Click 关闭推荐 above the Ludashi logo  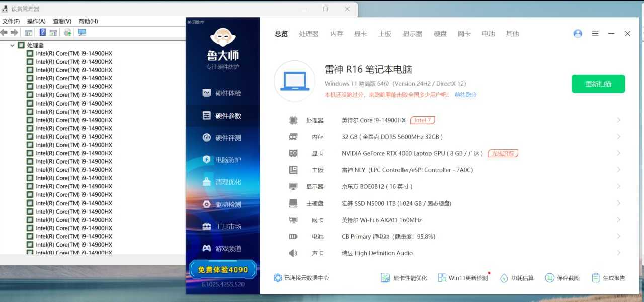195,22
